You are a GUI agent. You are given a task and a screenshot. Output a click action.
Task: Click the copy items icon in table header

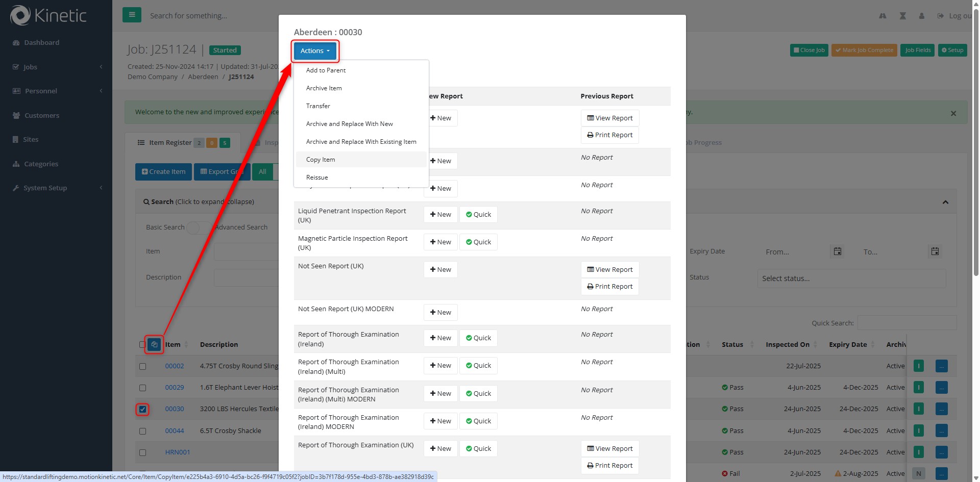(x=154, y=345)
